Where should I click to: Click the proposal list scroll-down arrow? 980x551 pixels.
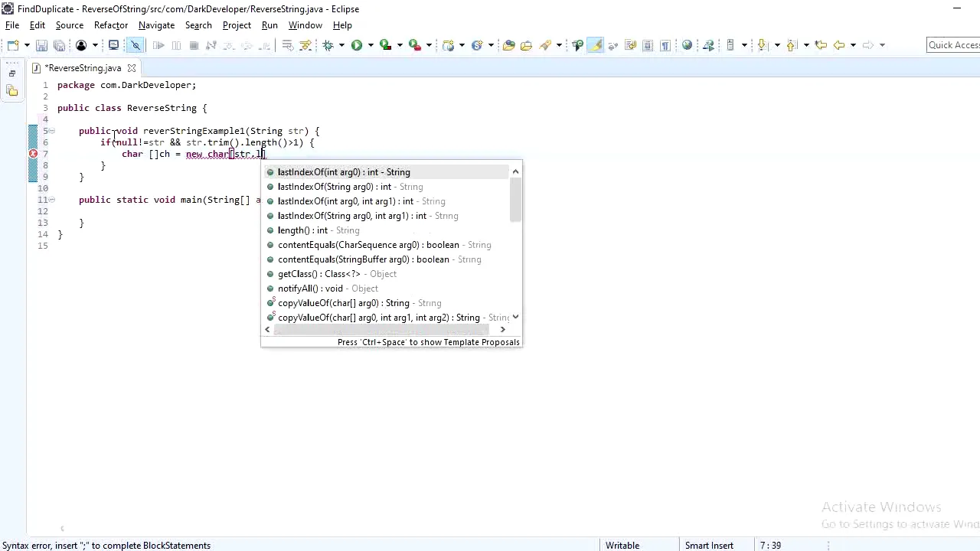click(515, 317)
